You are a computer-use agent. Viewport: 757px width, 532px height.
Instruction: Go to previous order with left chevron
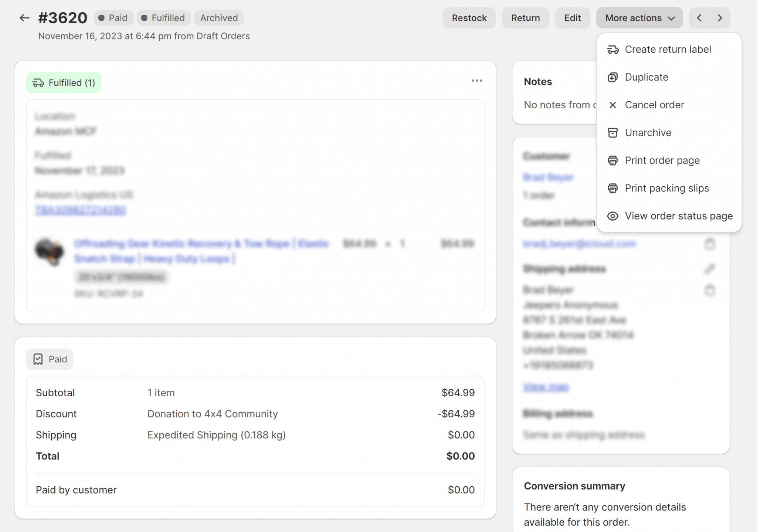pos(699,18)
